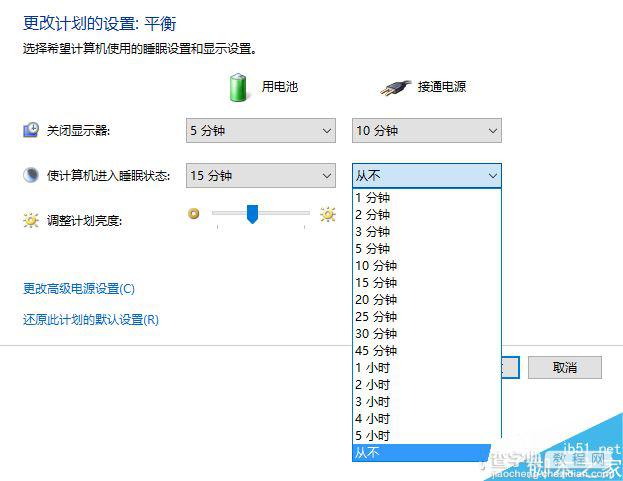Open 更改高级电源设置(C) link
This screenshot has width=623, height=481.
(79, 288)
